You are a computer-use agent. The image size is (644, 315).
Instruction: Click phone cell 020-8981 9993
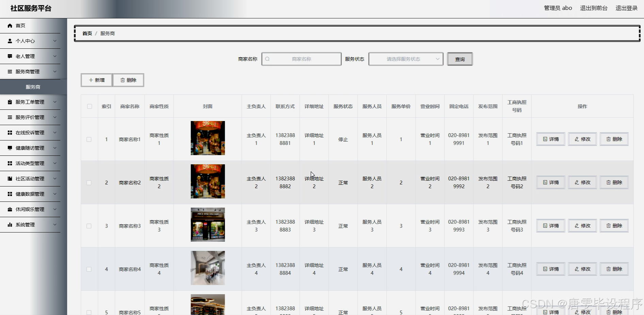click(x=459, y=226)
